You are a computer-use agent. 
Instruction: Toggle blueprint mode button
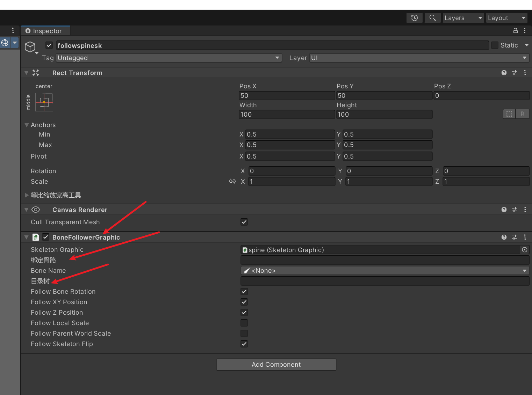tap(509, 114)
